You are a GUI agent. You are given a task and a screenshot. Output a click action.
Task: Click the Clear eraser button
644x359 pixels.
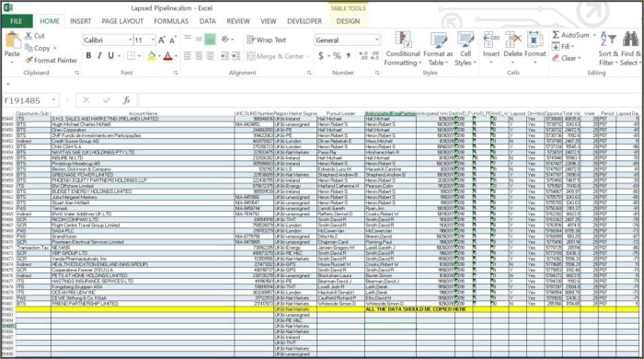click(x=567, y=58)
